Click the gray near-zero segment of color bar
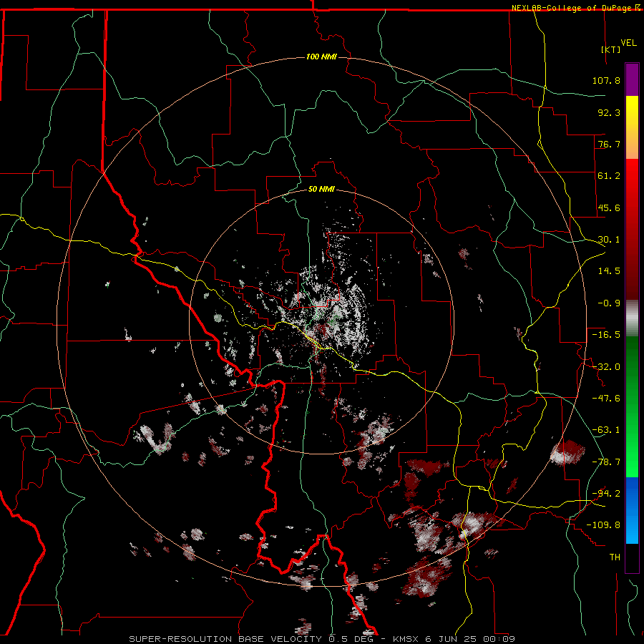This screenshot has width=644, height=644. tap(632, 318)
